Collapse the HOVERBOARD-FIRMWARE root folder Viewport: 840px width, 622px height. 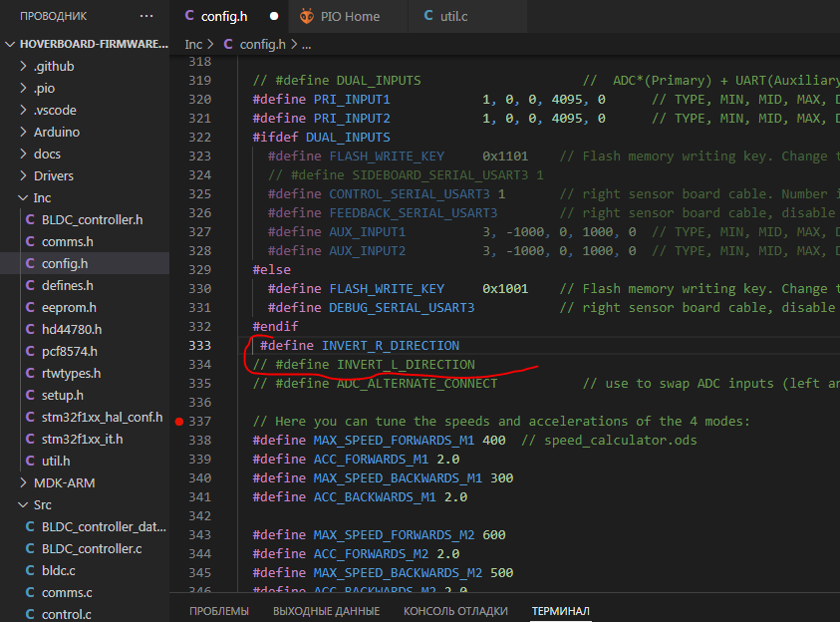10,45
